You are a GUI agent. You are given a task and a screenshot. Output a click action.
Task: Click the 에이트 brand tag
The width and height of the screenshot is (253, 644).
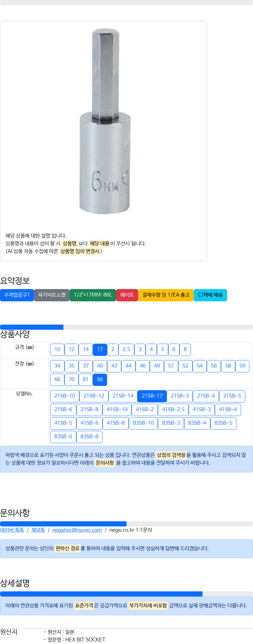[127, 295]
